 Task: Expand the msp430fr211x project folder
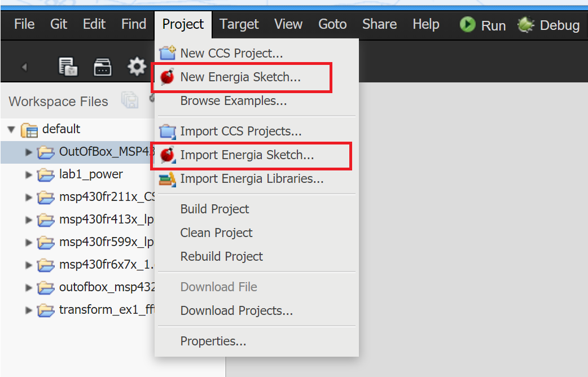29,198
